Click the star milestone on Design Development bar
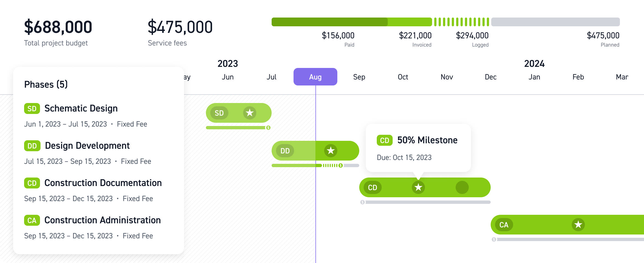The width and height of the screenshot is (644, 263). coord(330,150)
